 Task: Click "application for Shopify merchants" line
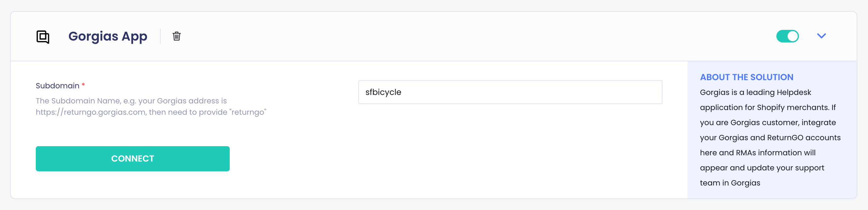click(767, 108)
